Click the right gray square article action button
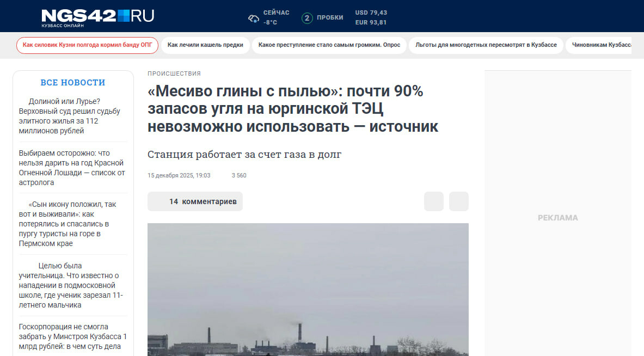Image resolution: width=644 pixels, height=356 pixels. 459,201
